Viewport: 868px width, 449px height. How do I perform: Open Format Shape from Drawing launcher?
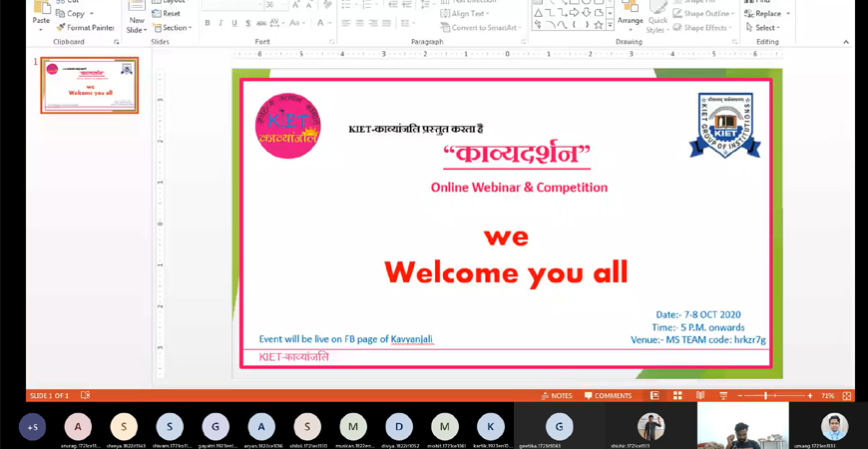(735, 42)
